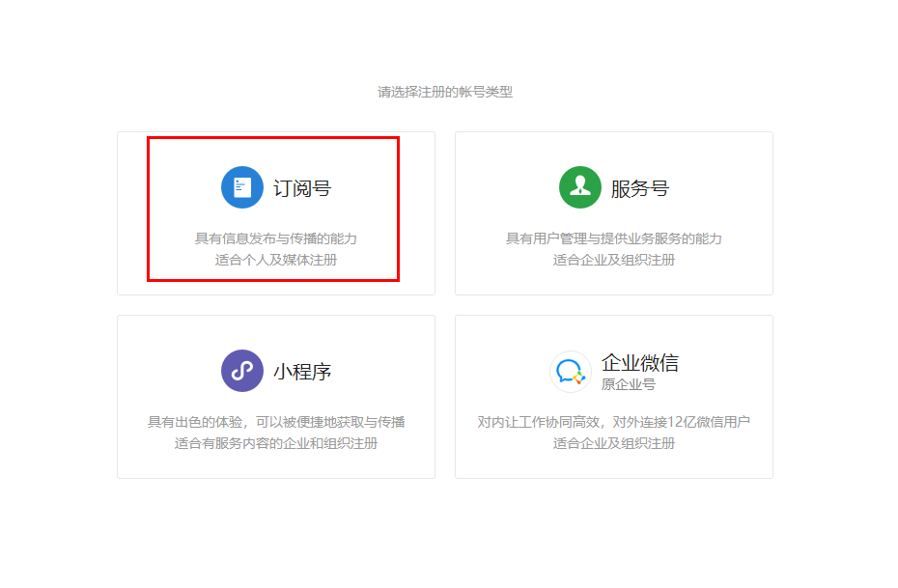Click text 适合有服务内容的企业和组织注册
This screenshot has height=588, width=898.
pos(276,442)
